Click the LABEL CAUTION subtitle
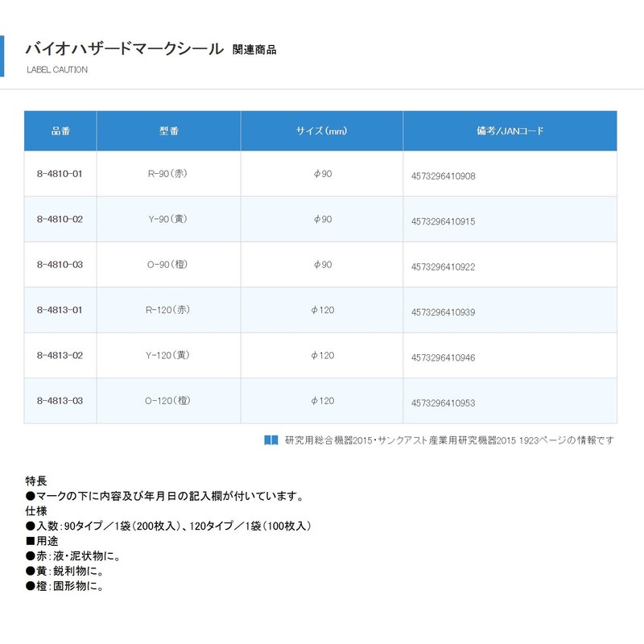644x644 pixels. point(57,70)
